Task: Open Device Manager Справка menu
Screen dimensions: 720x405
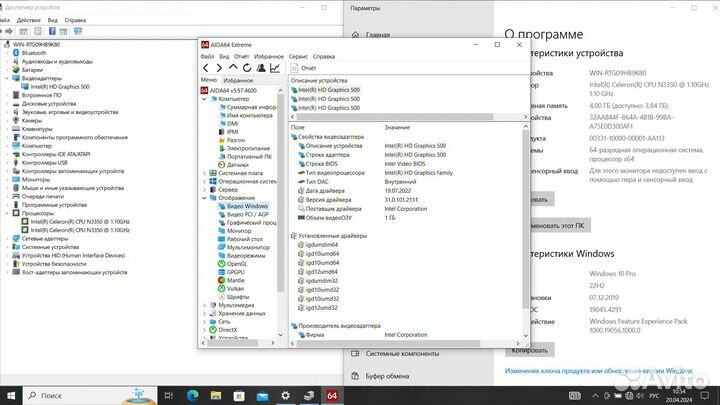Action: [x=75, y=20]
